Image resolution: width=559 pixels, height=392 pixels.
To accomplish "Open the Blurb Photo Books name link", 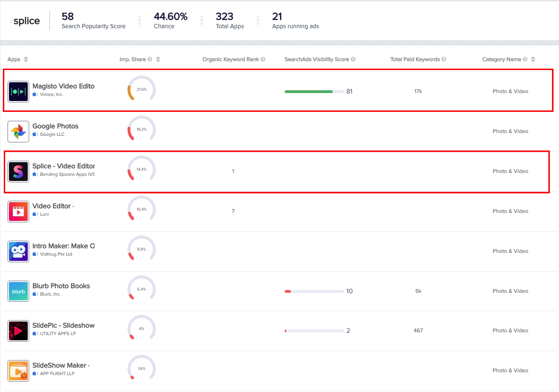I will pos(61,286).
